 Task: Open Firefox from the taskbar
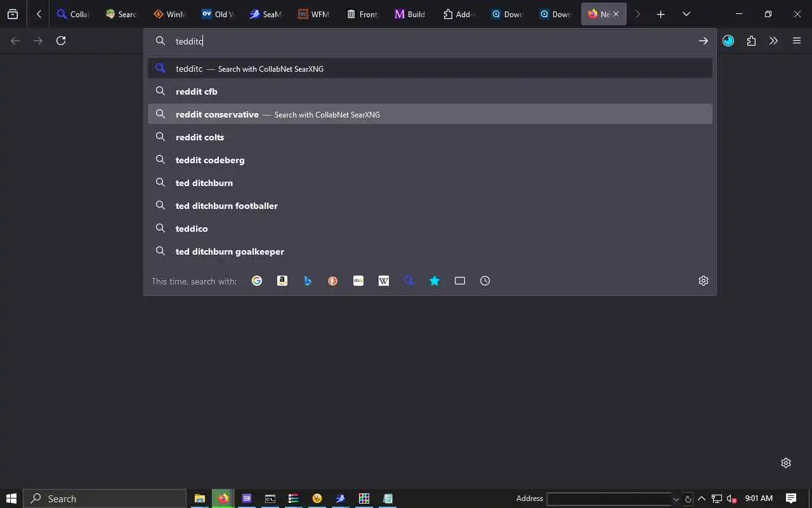[x=223, y=498]
